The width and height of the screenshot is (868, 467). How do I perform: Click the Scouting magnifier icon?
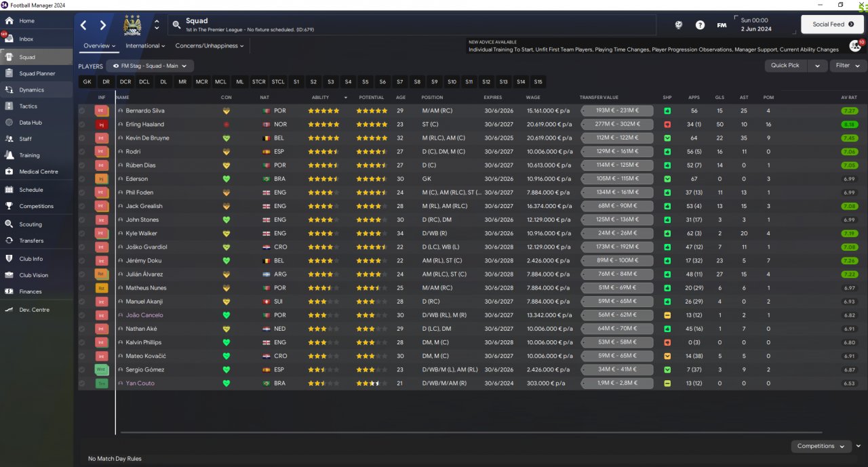click(9, 224)
